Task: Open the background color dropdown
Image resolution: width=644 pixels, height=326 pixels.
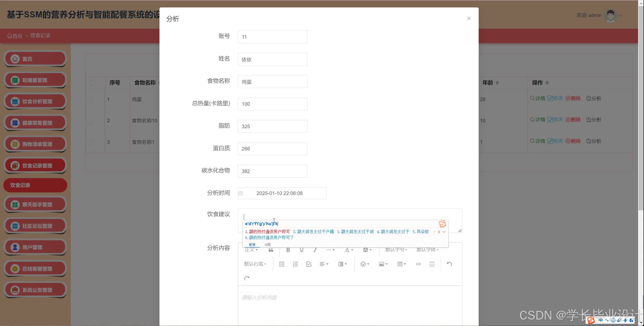Action: (367, 250)
